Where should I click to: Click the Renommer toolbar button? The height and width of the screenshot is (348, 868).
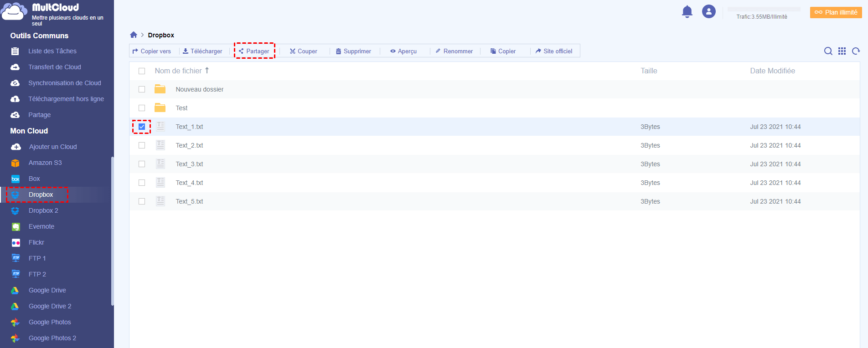click(x=454, y=51)
